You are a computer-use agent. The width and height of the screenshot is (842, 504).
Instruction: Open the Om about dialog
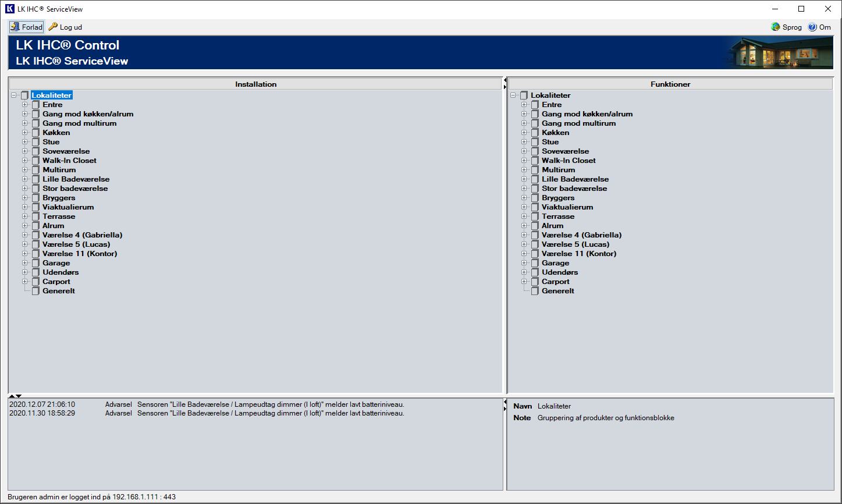819,27
